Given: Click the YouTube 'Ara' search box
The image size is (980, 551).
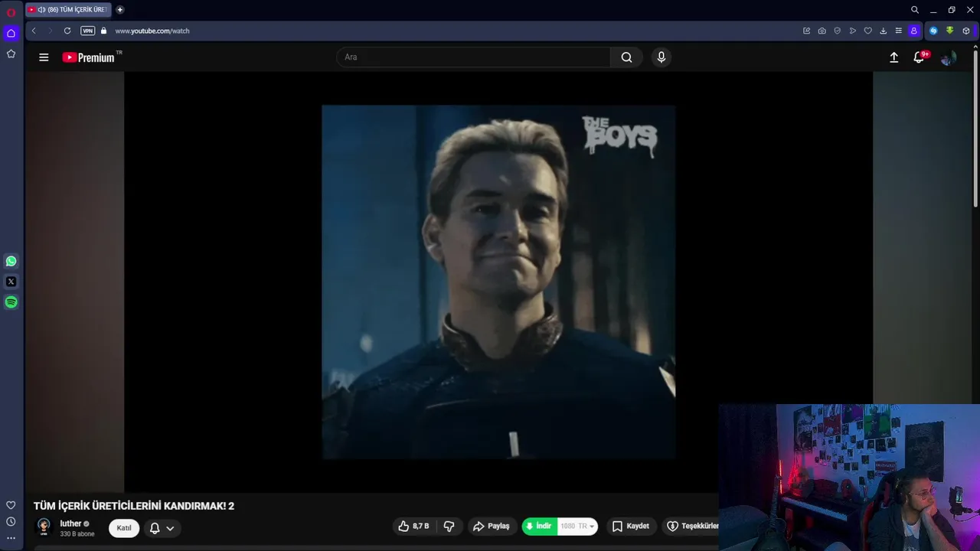Looking at the screenshot, I should pos(473,57).
